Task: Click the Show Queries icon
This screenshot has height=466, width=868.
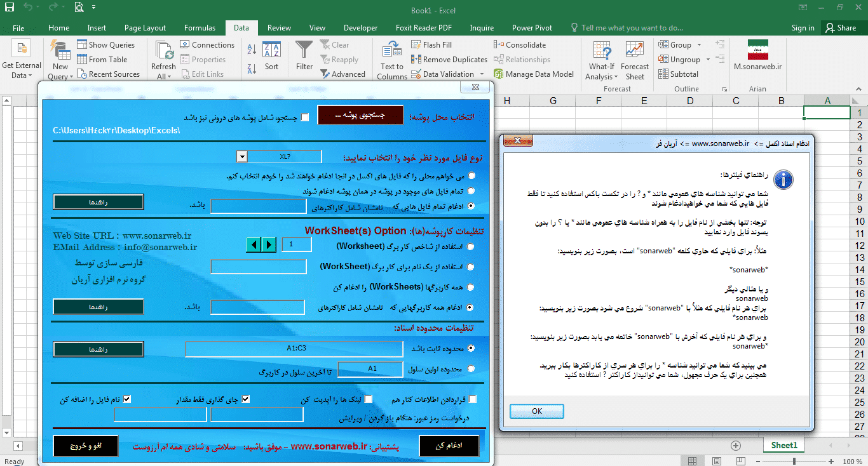Action: pos(82,44)
